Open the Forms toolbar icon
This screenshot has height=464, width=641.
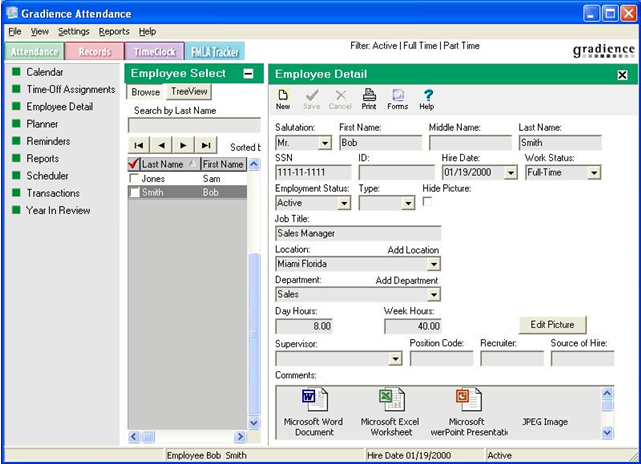(x=398, y=98)
